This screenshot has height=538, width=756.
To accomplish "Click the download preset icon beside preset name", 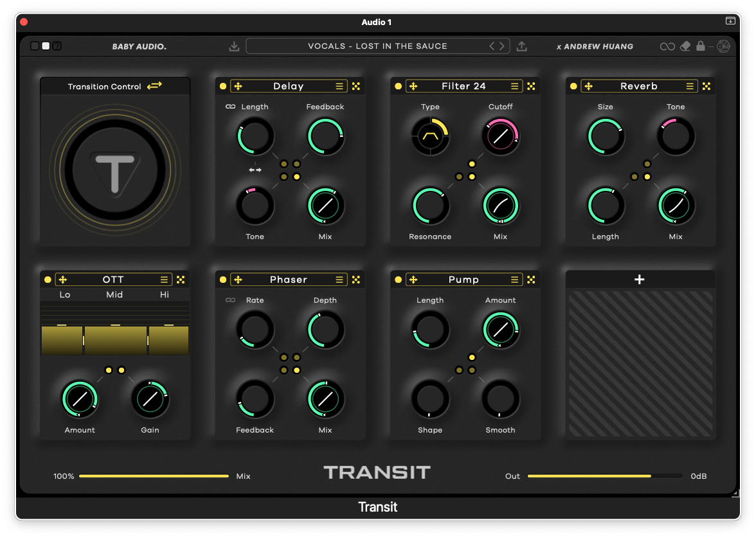I will (234, 46).
